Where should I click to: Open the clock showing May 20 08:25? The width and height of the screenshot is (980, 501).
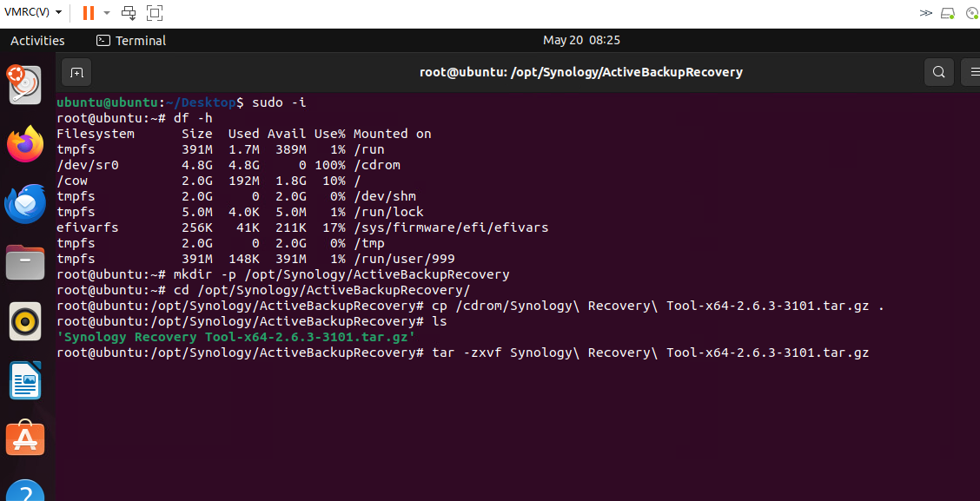point(581,41)
